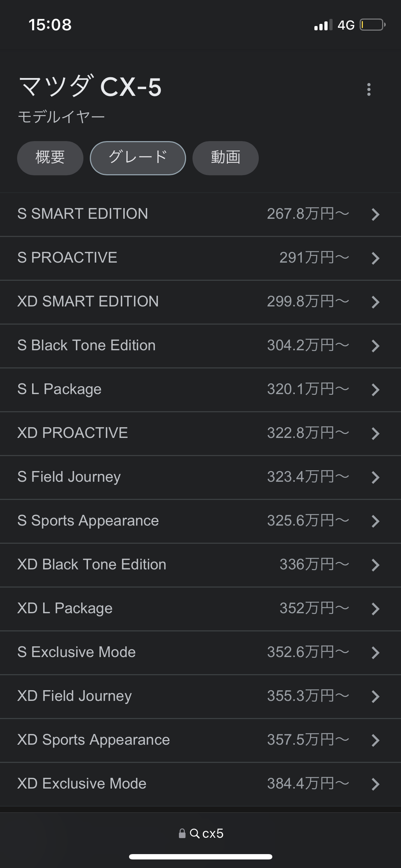Open the three-dot more options menu
Image resolution: width=401 pixels, height=868 pixels.
click(x=369, y=89)
